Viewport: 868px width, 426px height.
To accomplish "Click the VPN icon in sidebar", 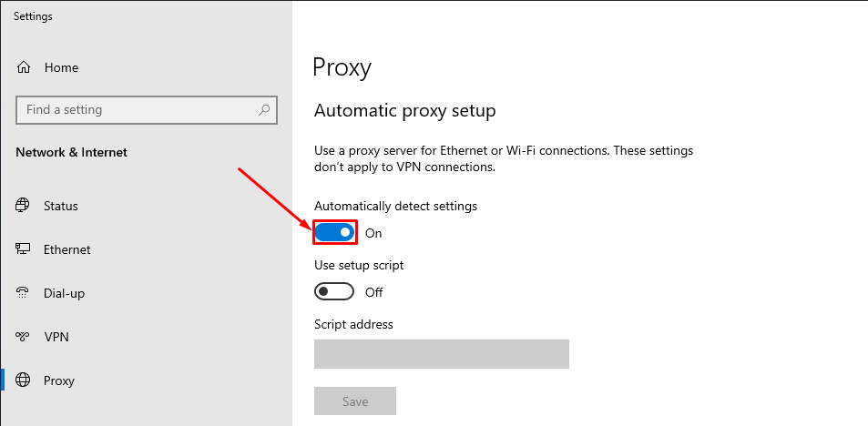I will coord(24,337).
